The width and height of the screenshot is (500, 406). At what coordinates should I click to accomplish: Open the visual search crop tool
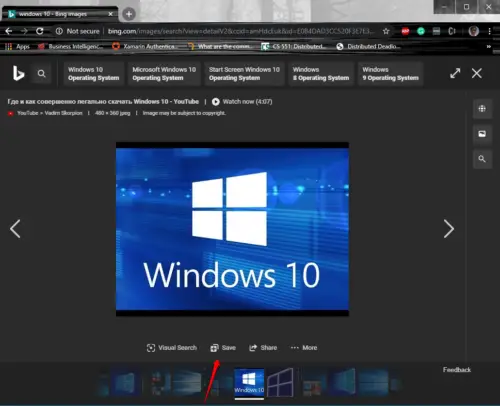pyautogui.click(x=482, y=109)
